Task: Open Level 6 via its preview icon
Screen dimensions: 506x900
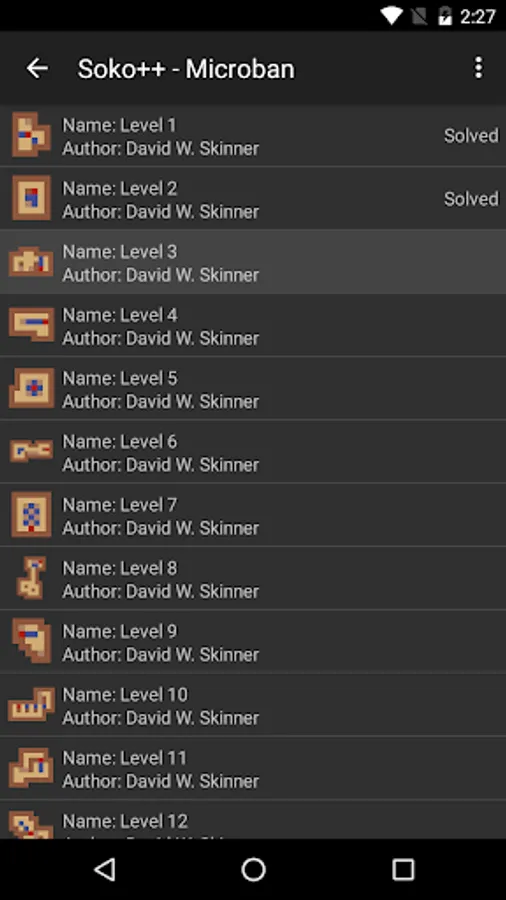Action: click(32, 451)
